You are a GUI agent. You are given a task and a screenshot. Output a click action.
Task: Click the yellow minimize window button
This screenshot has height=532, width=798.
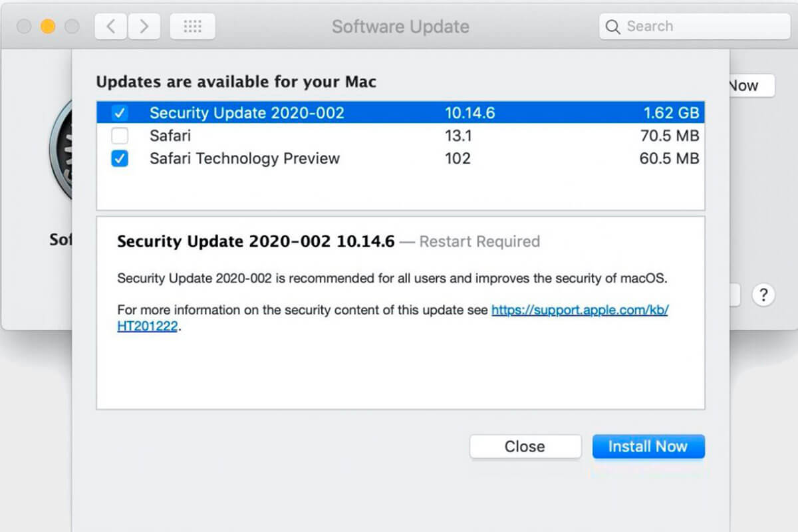(x=48, y=27)
